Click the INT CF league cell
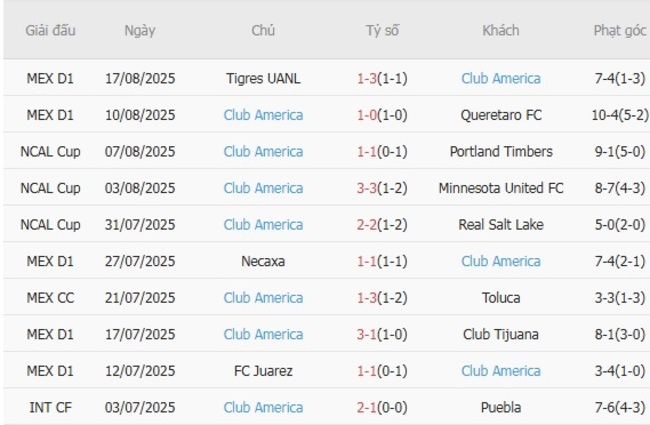Viewport: 650px width, 425px height. 50,407
